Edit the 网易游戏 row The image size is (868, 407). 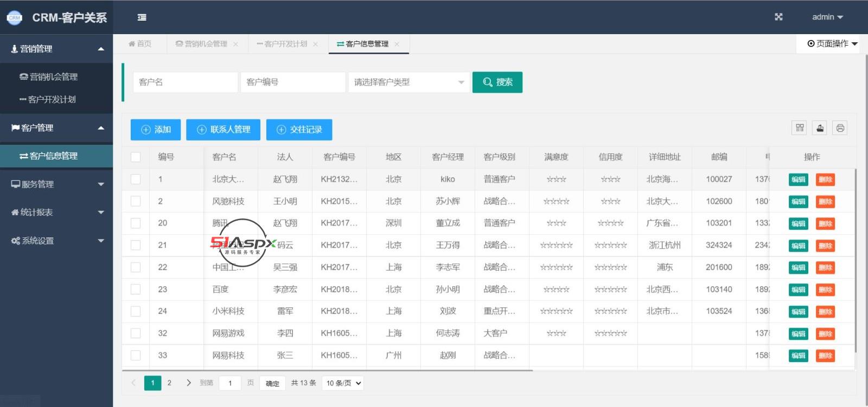pyautogui.click(x=799, y=334)
